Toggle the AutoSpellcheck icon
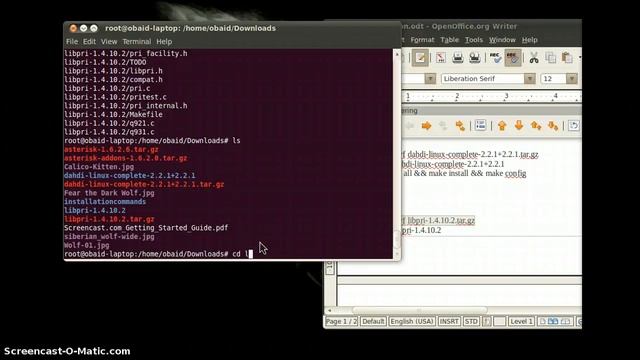 tap(513, 58)
